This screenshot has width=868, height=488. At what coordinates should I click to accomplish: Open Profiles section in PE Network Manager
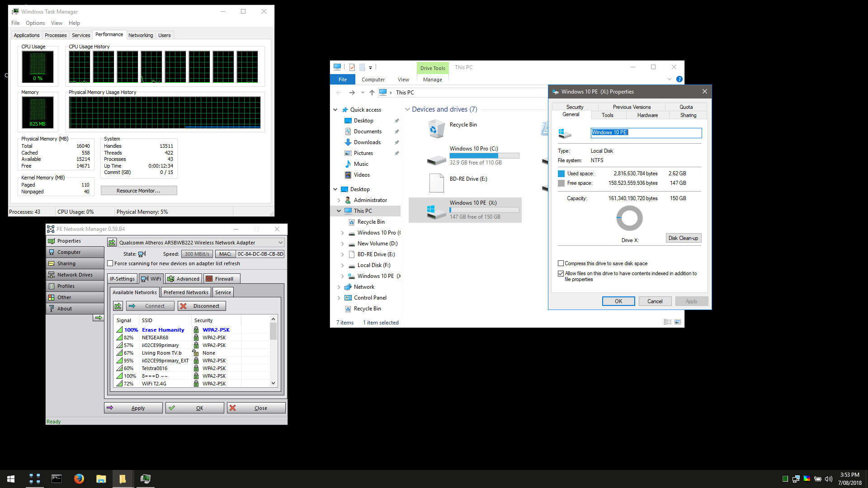point(75,286)
